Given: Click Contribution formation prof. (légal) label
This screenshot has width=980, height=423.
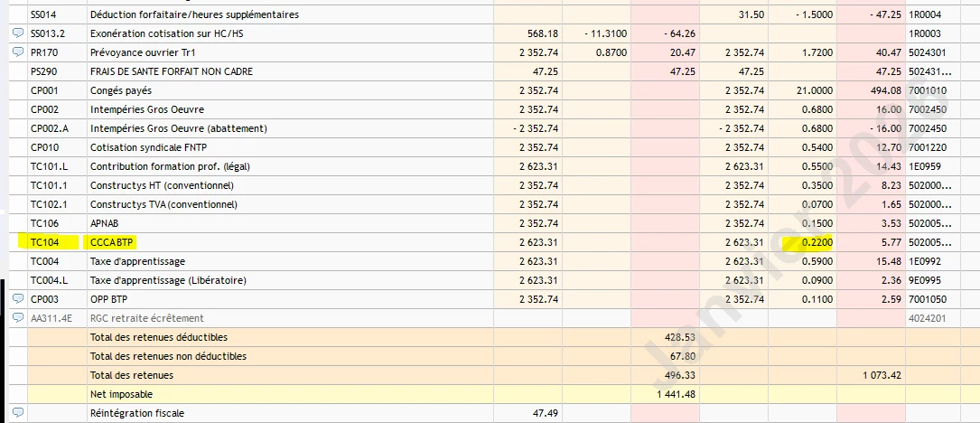Looking at the screenshot, I should (x=171, y=167).
